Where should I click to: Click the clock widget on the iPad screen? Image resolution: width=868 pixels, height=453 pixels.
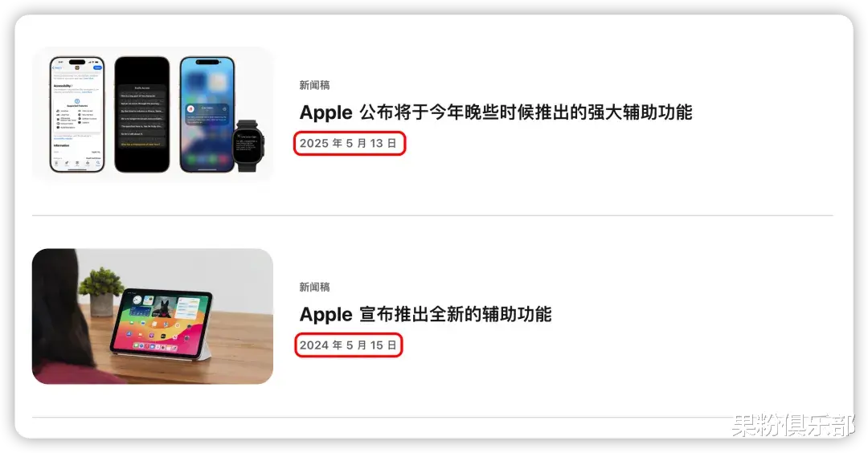tap(137, 301)
